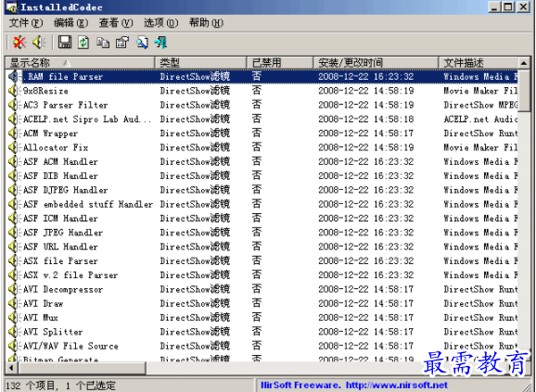Sort by the 文件描述 column header

coord(479,63)
